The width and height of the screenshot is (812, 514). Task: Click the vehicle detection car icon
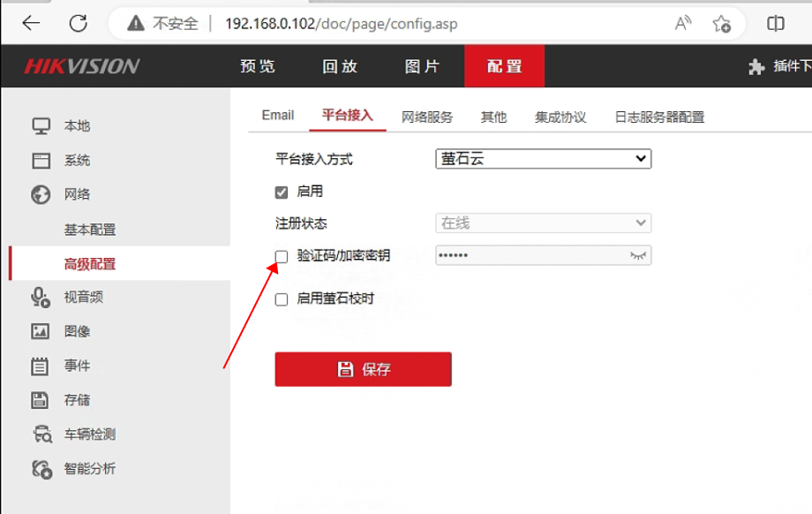point(42,435)
